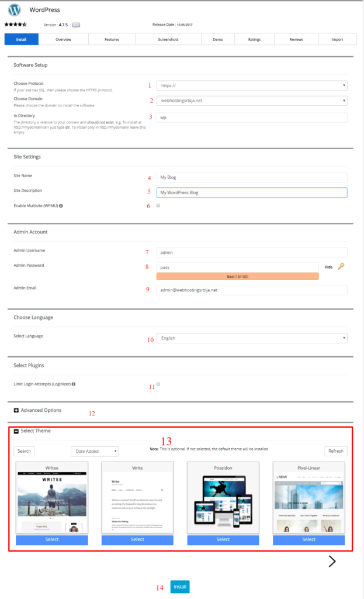Click the Site Name field
This screenshot has width=364, height=599.
point(252,178)
